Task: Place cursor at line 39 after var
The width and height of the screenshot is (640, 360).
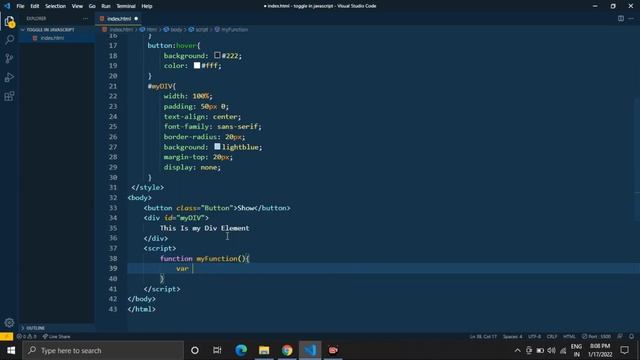Action: (192, 269)
